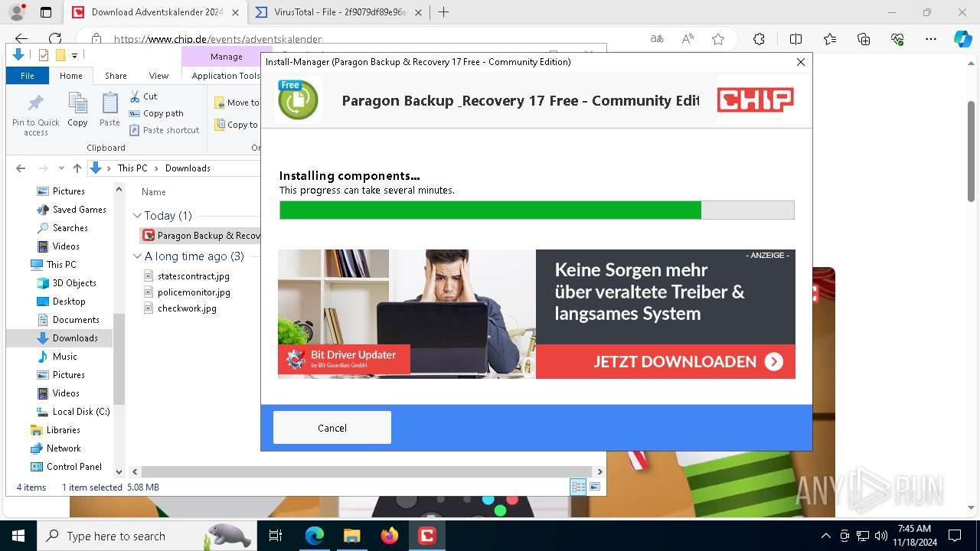Open the Windows Start menu
The image size is (980, 551).
tap(18, 536)
